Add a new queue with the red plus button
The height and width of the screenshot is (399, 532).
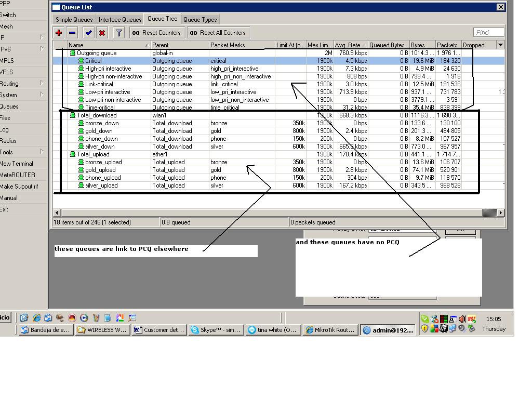click(59, 33)
